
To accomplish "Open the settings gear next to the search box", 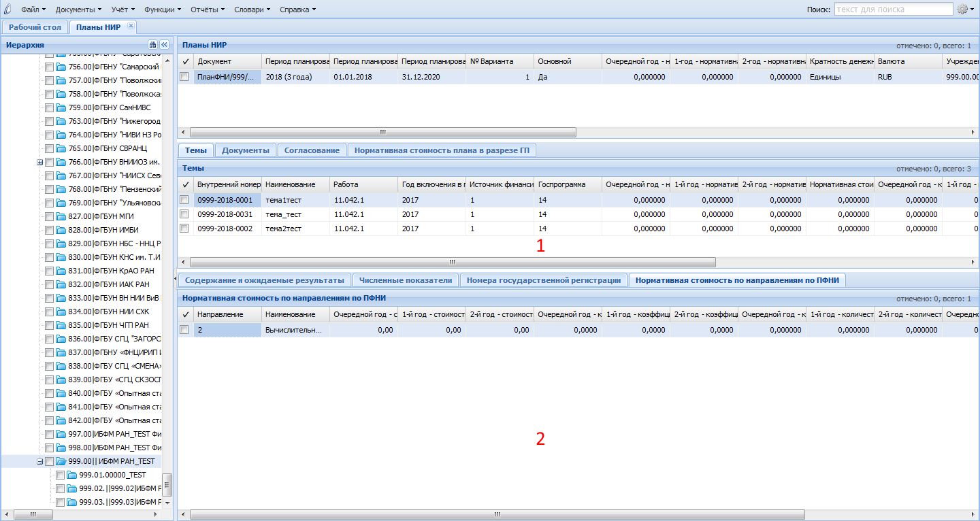I will pos(963,10).
